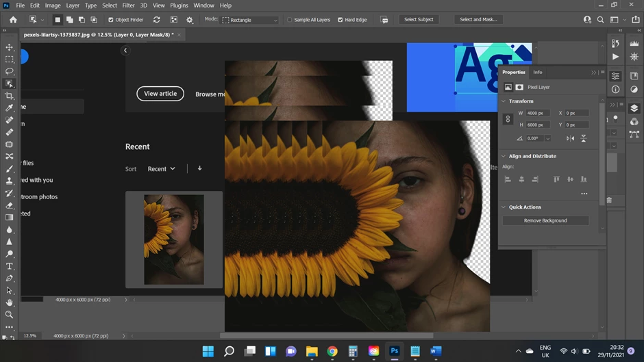
Task: Click the Home icon in options bar
Action: [13, 20]
